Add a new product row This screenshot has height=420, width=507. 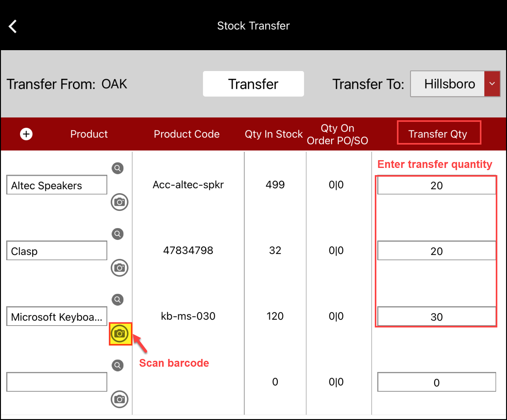coord(26,134)
